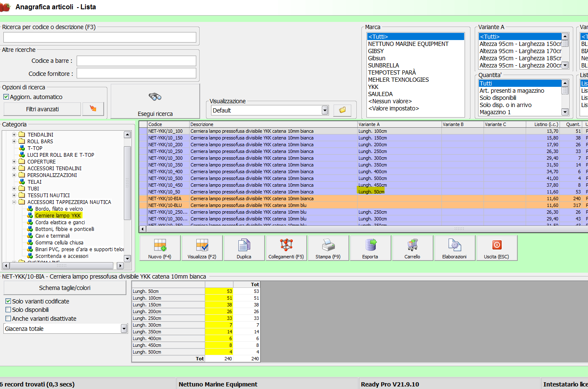Open the Elaborazioni gear icon
588x389 pixels.
point(454,248)
